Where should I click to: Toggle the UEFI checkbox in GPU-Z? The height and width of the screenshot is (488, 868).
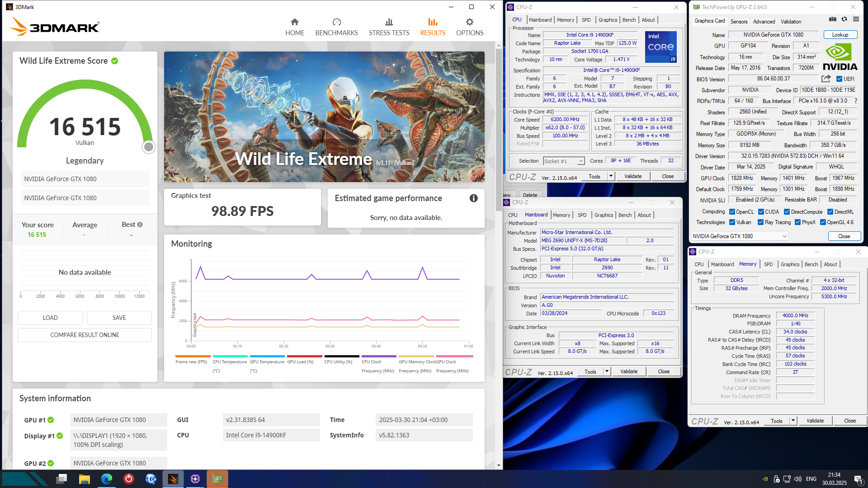(x=839, y=79)
